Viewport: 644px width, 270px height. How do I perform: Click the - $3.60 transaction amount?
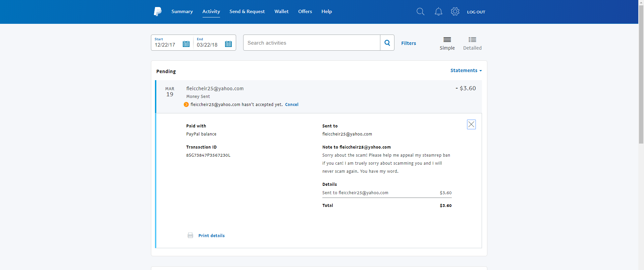[x=466, y=88]
